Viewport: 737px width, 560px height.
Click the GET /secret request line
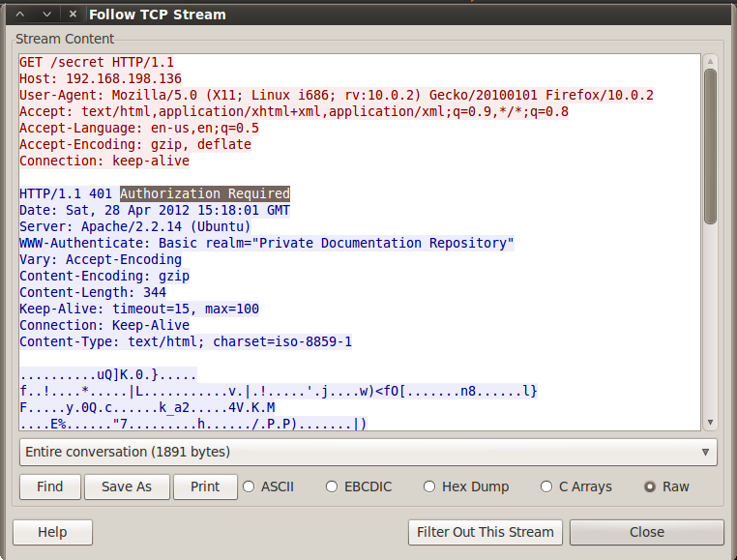pyautogui.click(x=97, y=62)
